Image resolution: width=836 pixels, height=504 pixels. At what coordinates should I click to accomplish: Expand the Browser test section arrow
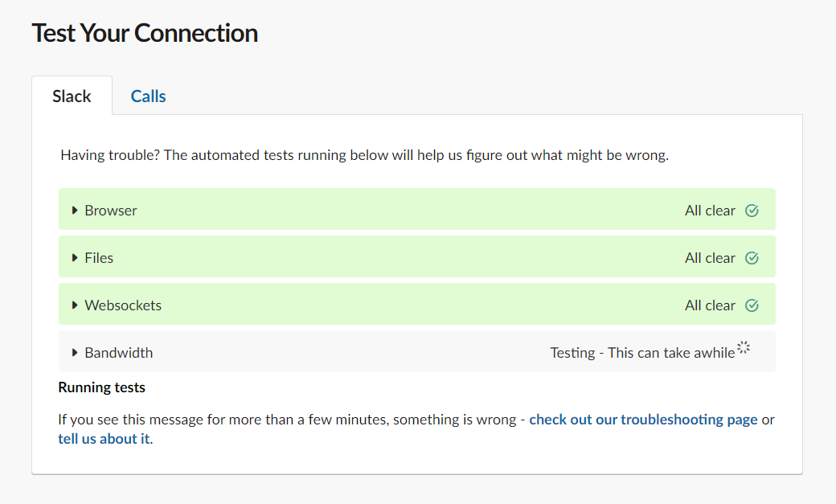(x=75, y=211)
